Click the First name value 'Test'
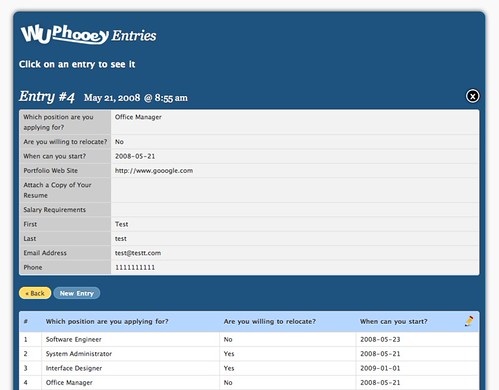 [121, 224]
